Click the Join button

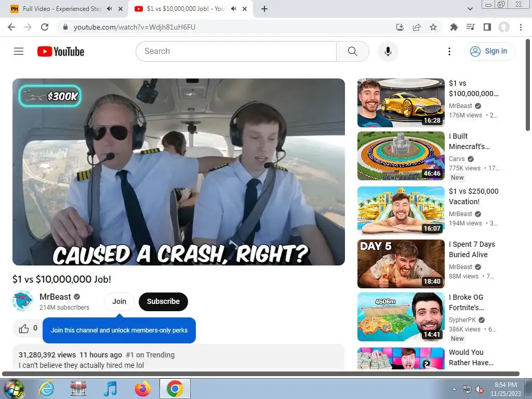[x=119, y=301]
